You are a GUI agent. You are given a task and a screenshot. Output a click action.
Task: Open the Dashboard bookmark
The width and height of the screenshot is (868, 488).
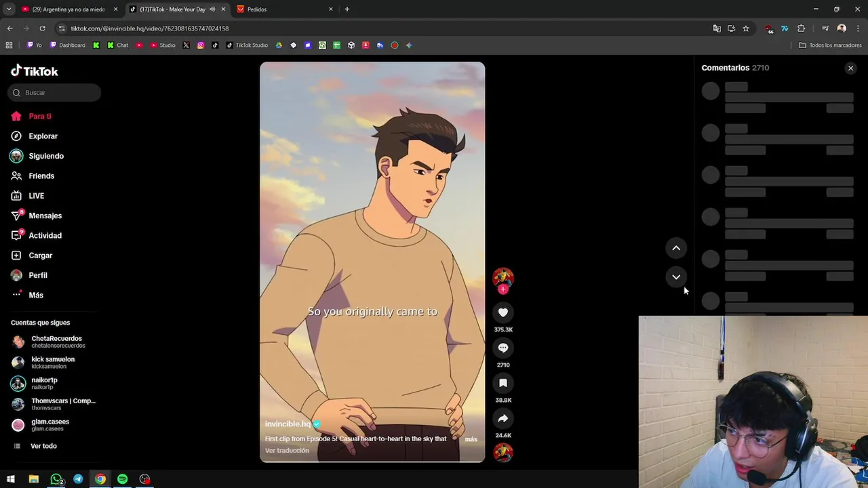[x=67, y=45]
